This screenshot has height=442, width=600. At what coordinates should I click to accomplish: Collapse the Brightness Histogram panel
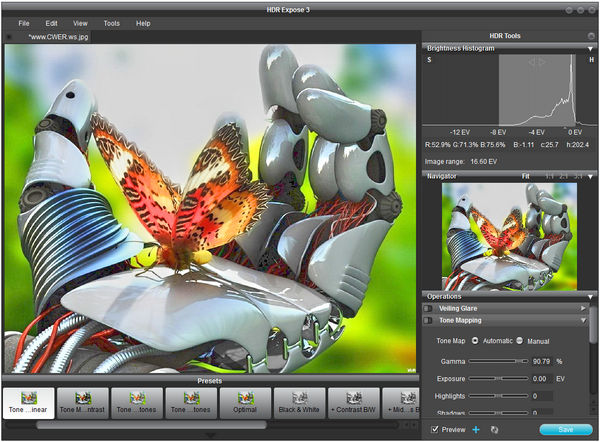[590, 48]
